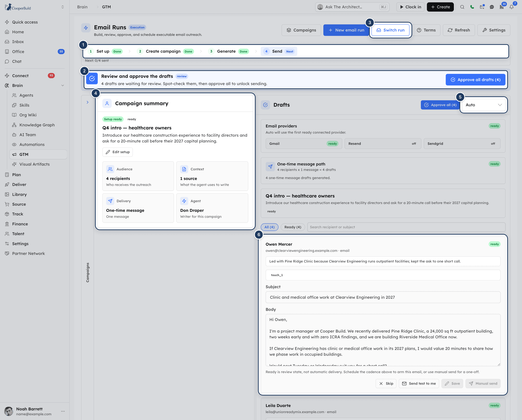Open Org Wiki page
This screenshot has height=420, width=522.
pos(28,115)
